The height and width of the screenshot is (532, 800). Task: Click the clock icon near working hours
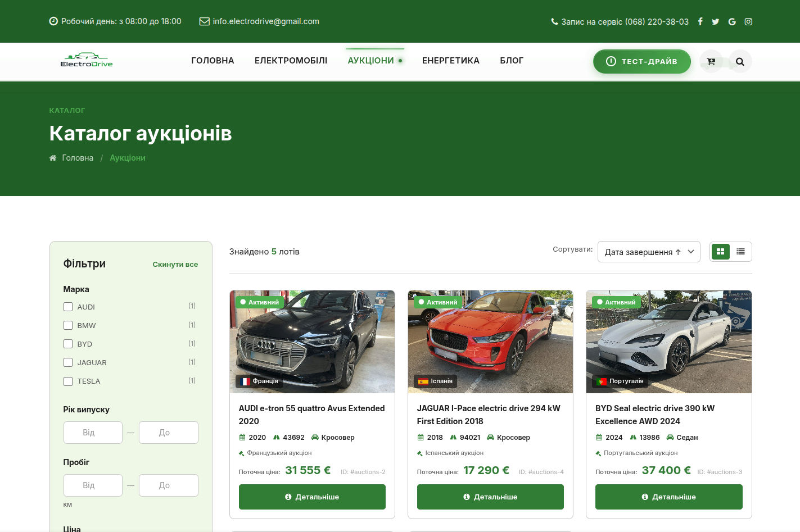pyautogui.click(x=53, y=21)
